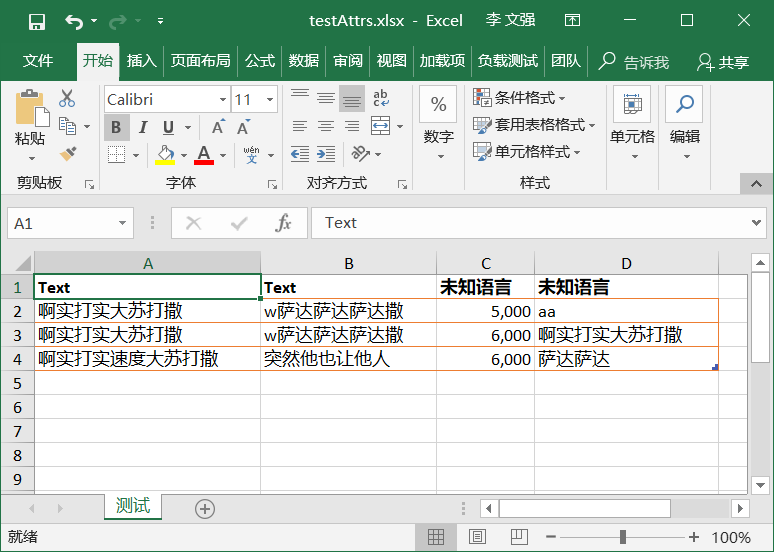
Task: Switch to Page Layout view in status bar
Action: click(477, 537)
